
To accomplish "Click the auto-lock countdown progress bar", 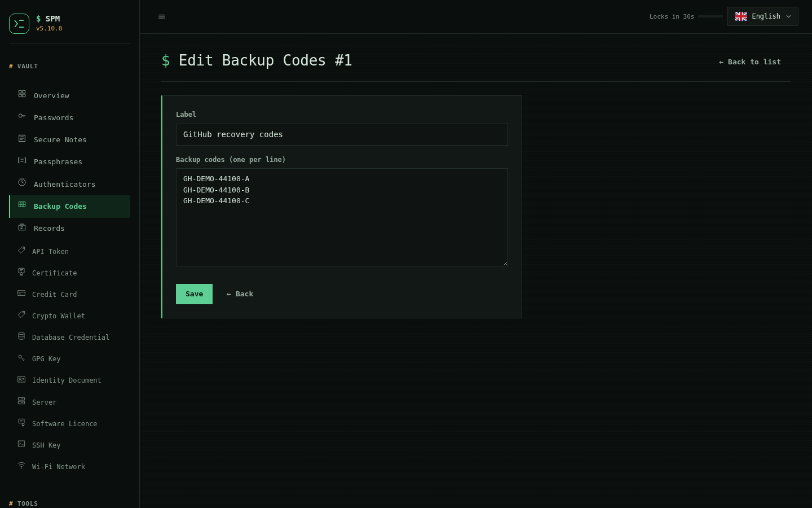I will click(710, 16).
